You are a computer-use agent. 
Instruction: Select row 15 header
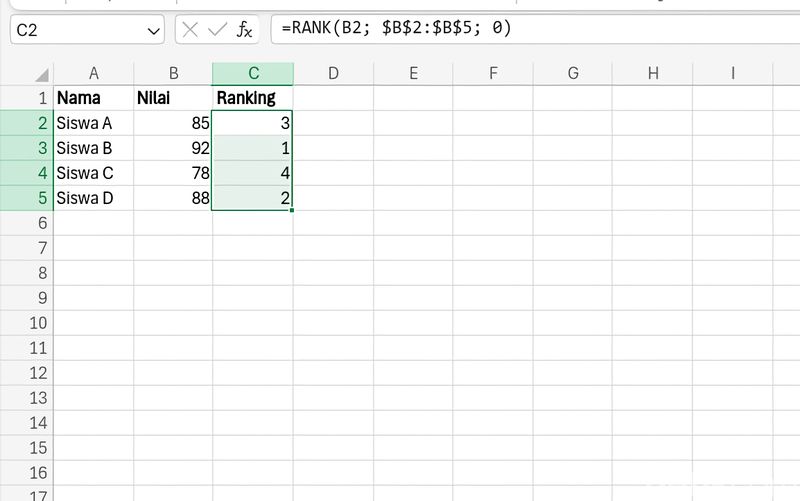27,448
